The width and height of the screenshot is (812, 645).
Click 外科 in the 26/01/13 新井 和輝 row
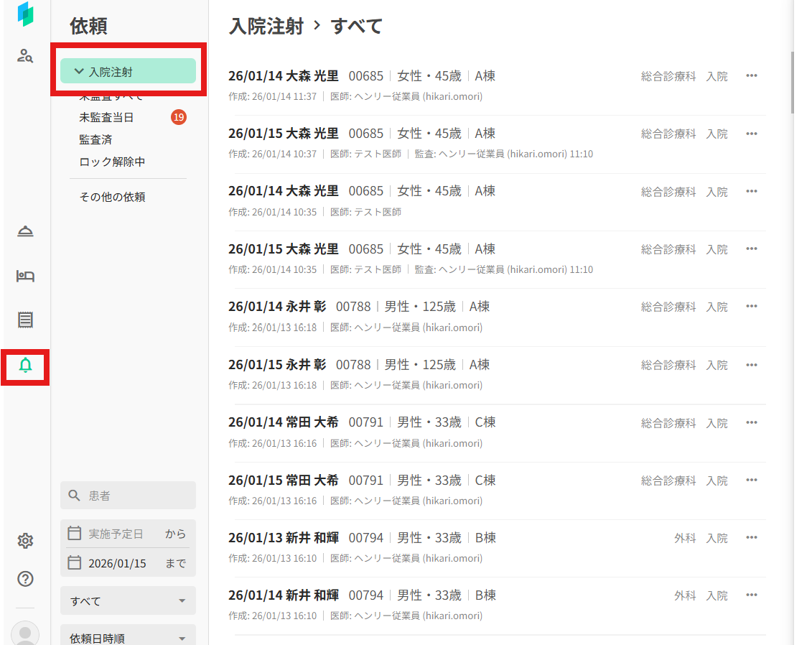[x=685, y=538]
